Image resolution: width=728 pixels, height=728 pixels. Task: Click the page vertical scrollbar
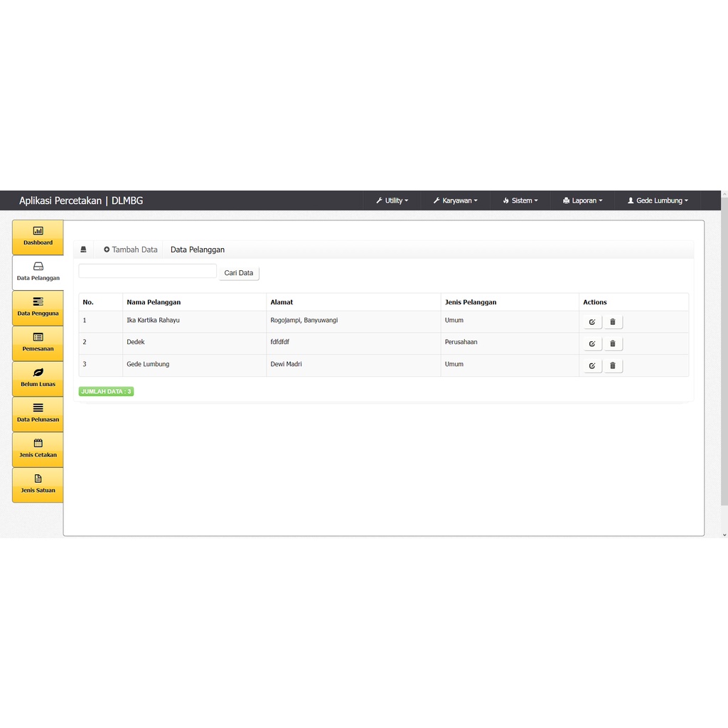(724, 351)
